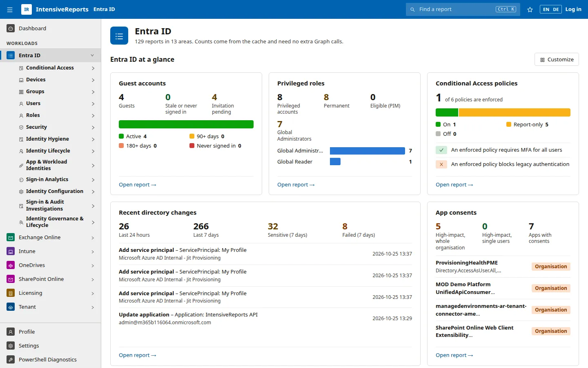Click the Devices sidebar icon
This screenshot has width=588, height=368.
pyautogui.click(x=21, y=80)
